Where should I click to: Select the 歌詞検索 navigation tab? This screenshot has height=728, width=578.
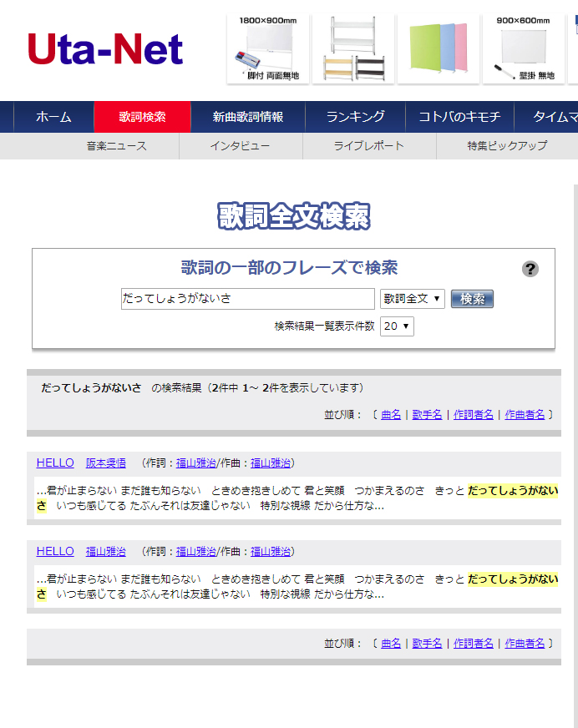coord(142,117)
